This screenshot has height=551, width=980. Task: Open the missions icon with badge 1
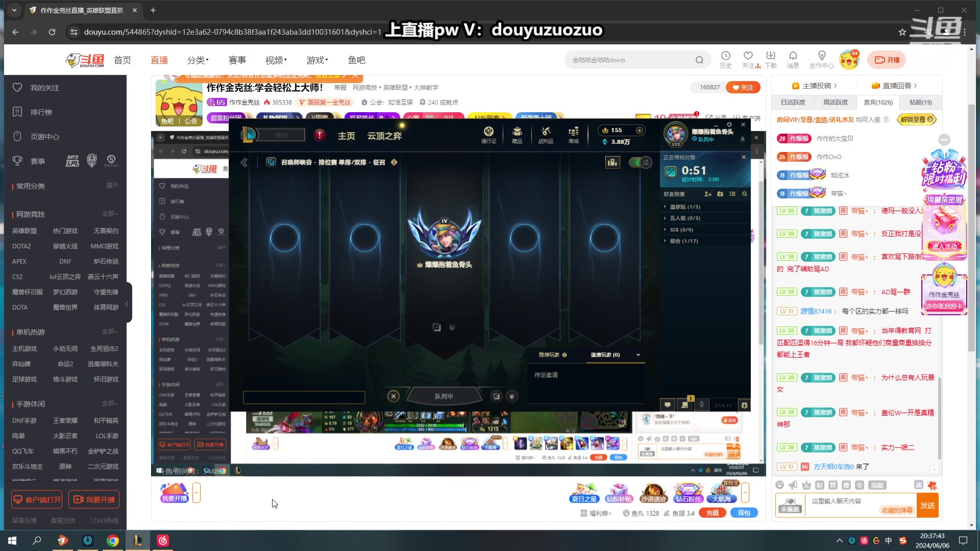[685, 404]
